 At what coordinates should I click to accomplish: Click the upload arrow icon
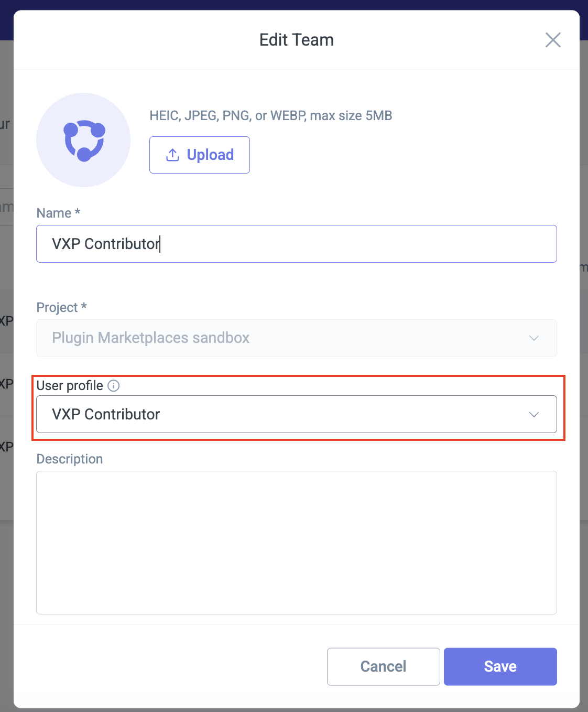coord(172,155)
